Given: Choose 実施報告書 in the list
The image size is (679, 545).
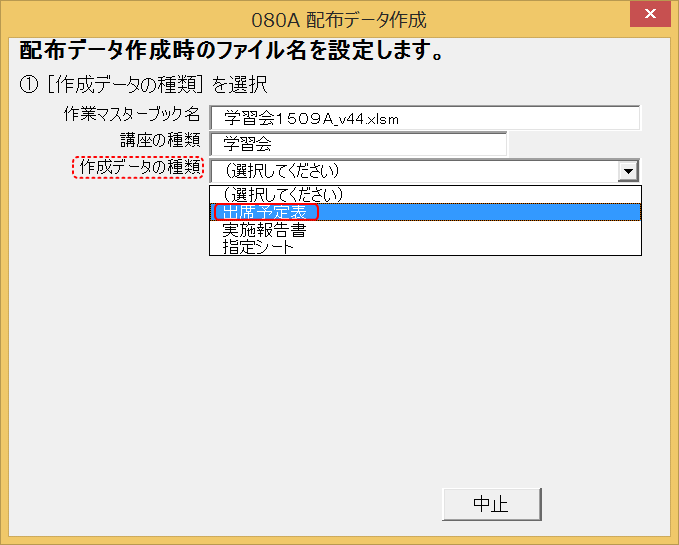Looking at the screenshot, I should [x=425, y=230].
